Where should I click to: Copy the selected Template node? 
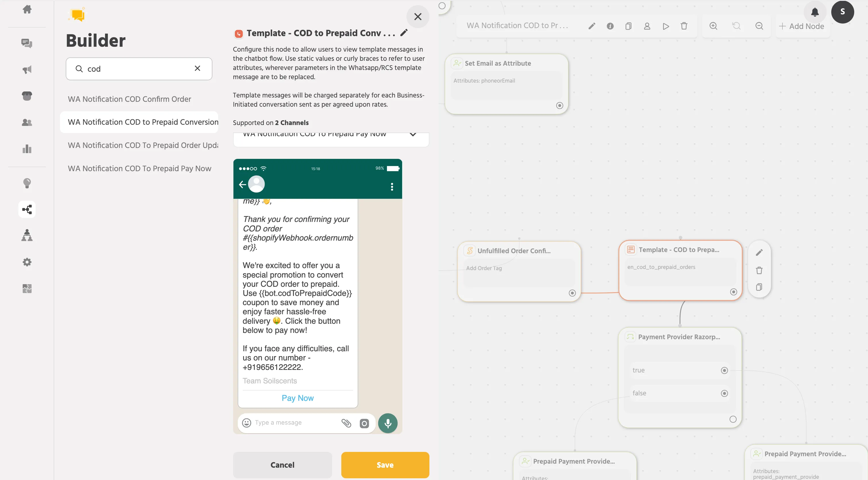pyautogui.click(x=759, y=287)
